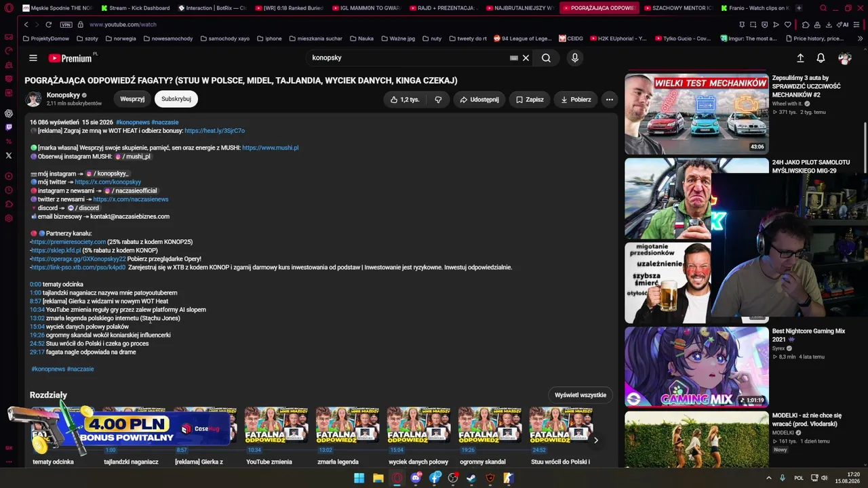Open the www.mushi.pl link
Image resolution: width=868 pixels, height=488 pixels.
[270, 148]
